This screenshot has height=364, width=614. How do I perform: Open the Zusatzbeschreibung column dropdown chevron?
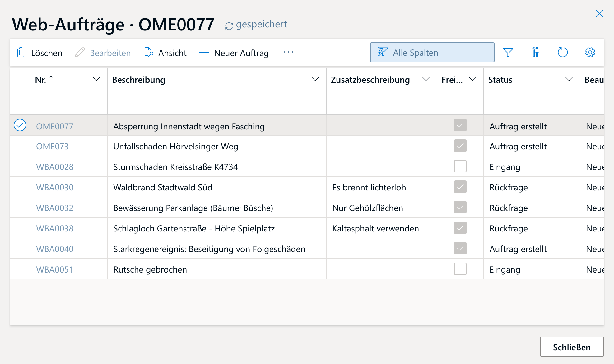pos(426,79)
